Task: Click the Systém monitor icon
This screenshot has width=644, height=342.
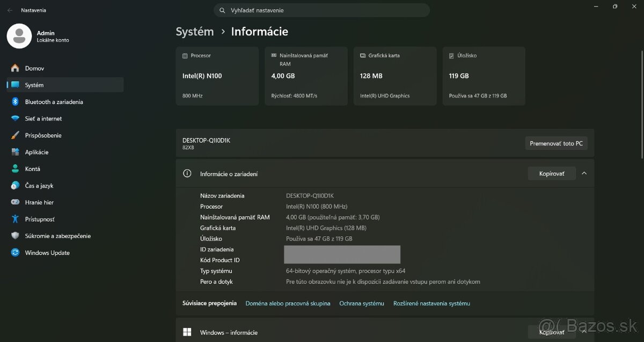Action: [15, 85]
